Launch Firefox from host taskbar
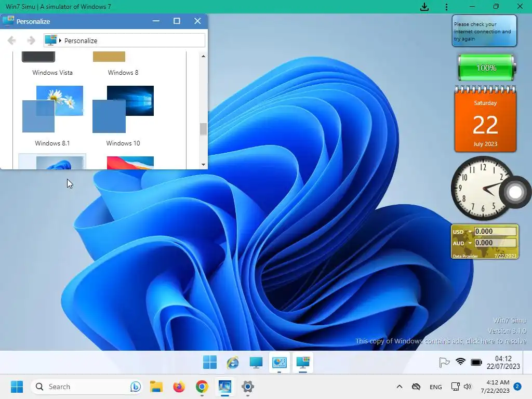The image size is (532, 399). (179, 387)
